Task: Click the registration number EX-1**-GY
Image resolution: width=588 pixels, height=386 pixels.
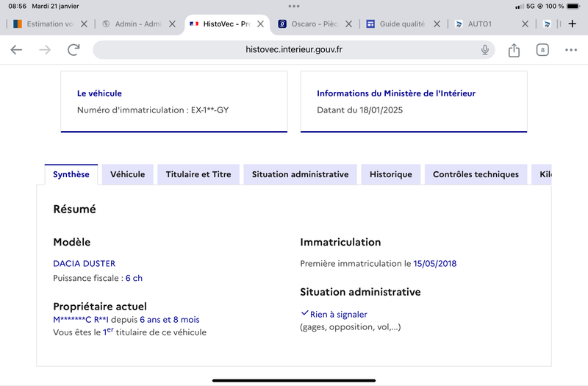Action: pos(210,110)
